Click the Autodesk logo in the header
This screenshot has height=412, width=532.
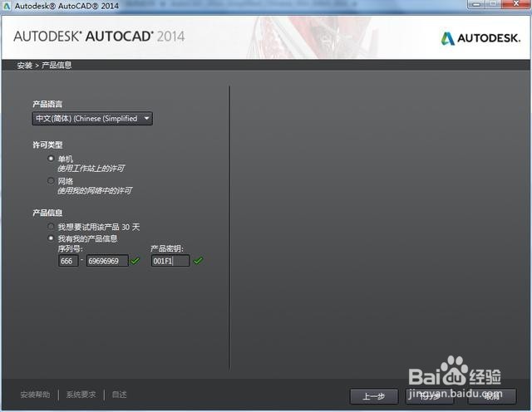click(x=480, y=38)
